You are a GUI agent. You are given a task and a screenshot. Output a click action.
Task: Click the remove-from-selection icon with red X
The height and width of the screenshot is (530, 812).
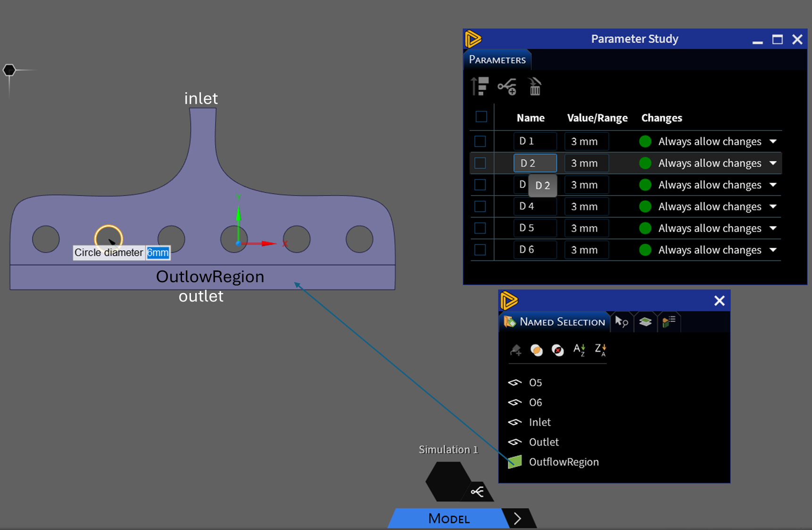pyautogui.click(x=558, y=350)
